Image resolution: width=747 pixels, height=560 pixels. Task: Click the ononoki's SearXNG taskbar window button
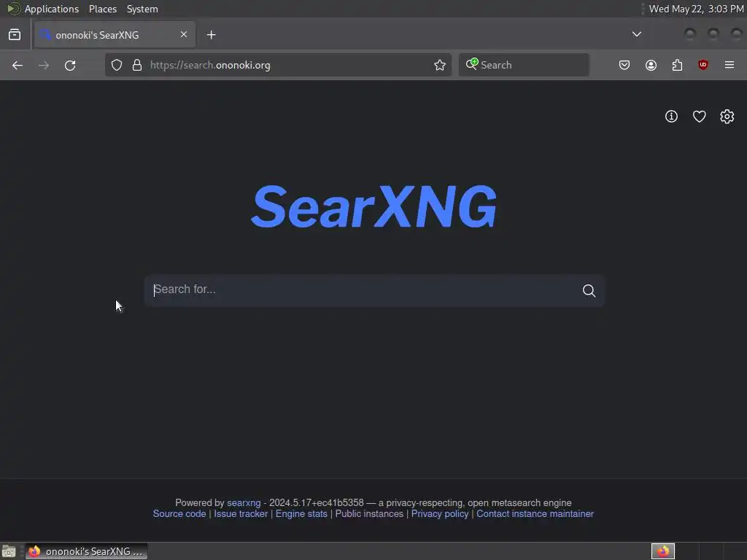coord(86,551)
